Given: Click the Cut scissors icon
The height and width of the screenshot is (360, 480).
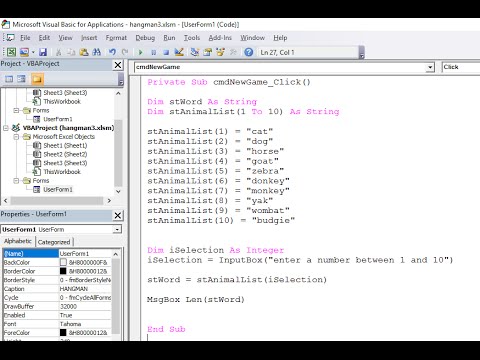Looking at the screenshot, I should pos(58,52).
